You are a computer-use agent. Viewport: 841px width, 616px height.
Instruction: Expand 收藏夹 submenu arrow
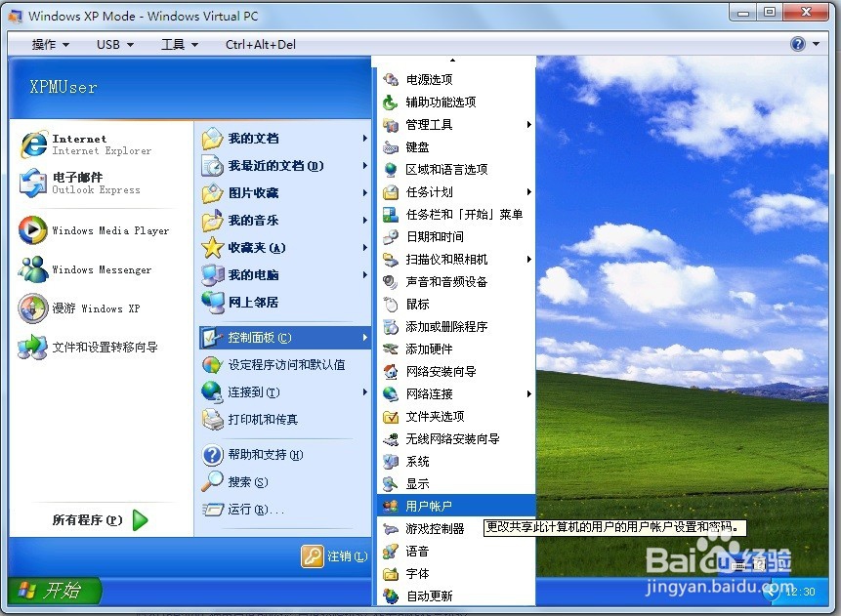coord(364,248)
